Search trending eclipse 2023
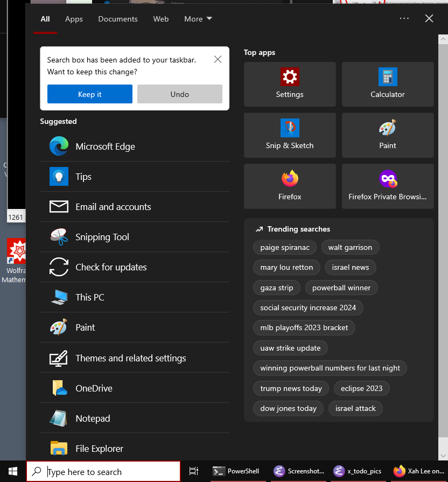This screenshot has width=448, height=482. point(362,388)
